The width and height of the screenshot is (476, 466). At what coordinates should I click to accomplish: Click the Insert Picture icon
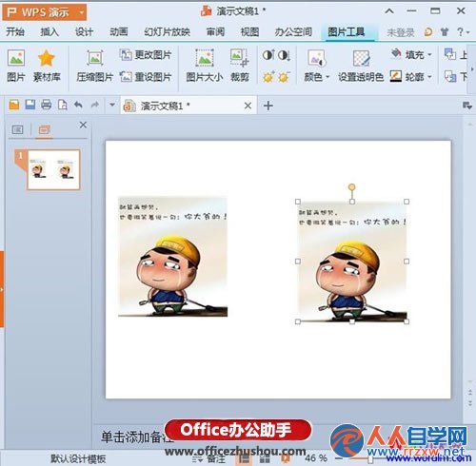click(x=16, y=58)
